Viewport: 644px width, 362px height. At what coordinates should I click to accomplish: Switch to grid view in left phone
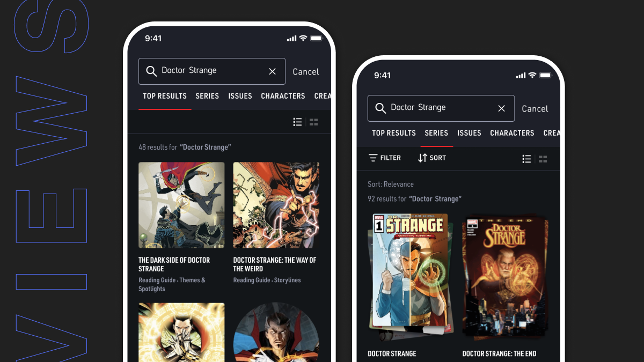314,122
